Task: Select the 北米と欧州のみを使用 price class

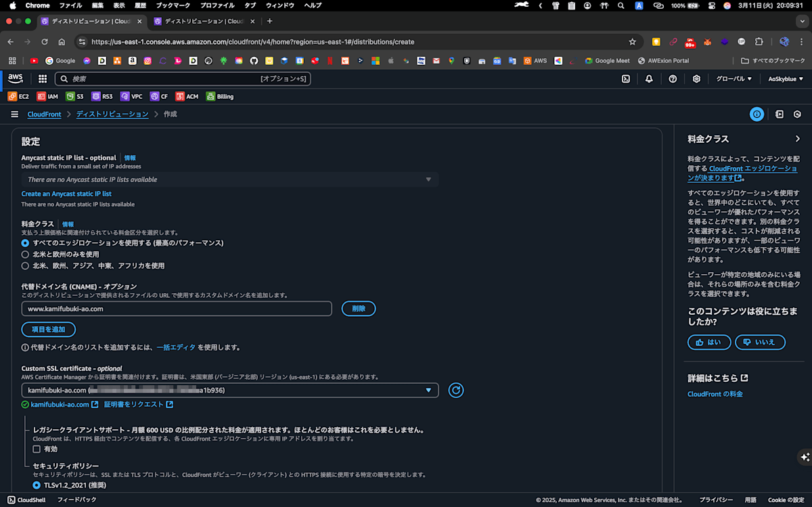Action: [x=25, y=254]
